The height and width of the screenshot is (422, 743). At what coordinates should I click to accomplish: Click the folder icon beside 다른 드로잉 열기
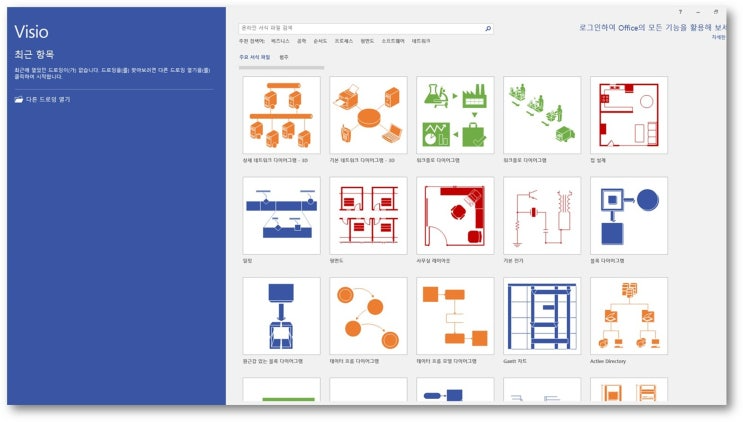click(19, 99)
